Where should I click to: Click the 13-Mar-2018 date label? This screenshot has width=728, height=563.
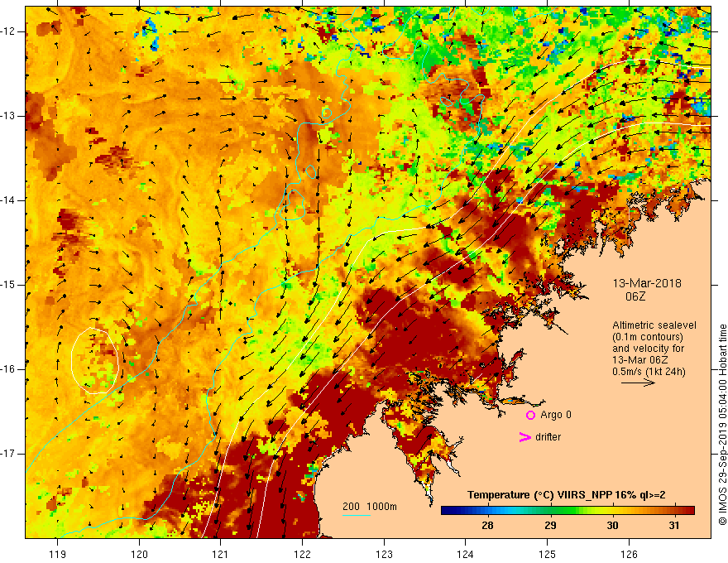click(647, 283)
